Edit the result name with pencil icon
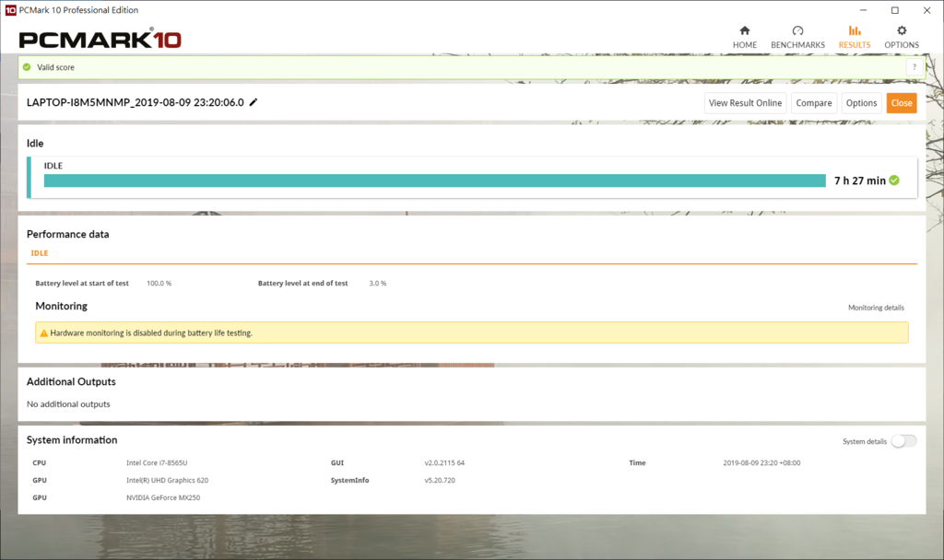944x560 pixels. click(254, 102)
